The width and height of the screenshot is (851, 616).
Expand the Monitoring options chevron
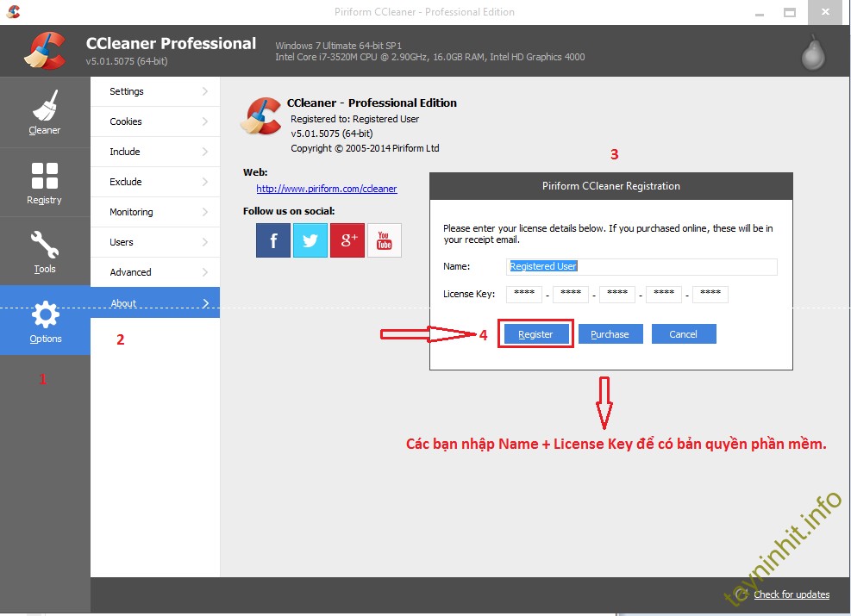point(205,212)
